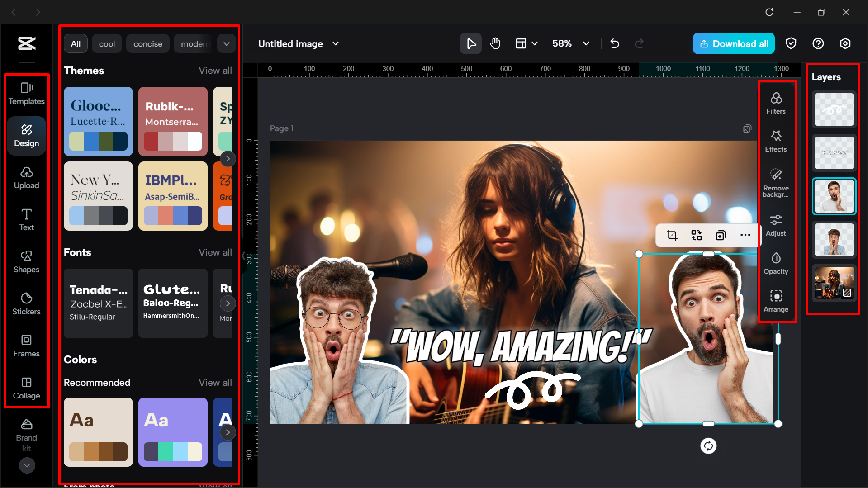This screenshot has width=868, height=488.
Task: Click the Download all button
Action: (733, 43)
